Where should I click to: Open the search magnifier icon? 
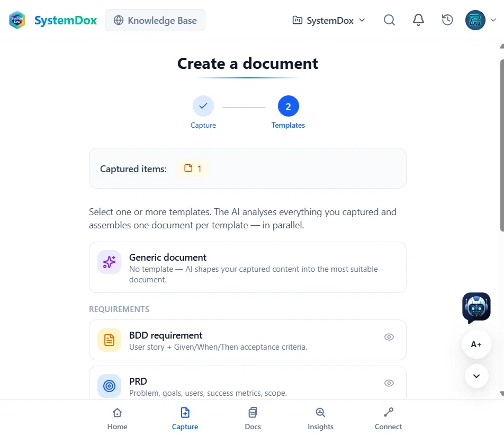tap(389, 20)
